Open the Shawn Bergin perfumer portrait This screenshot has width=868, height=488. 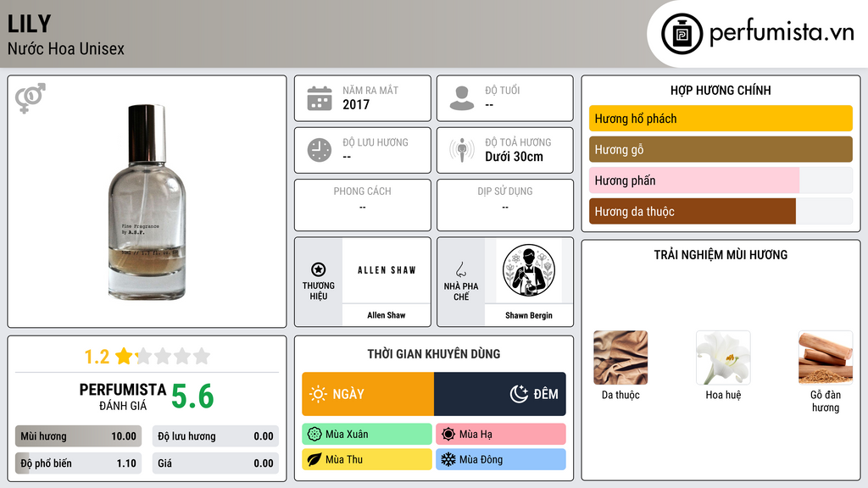coord(529,270)
